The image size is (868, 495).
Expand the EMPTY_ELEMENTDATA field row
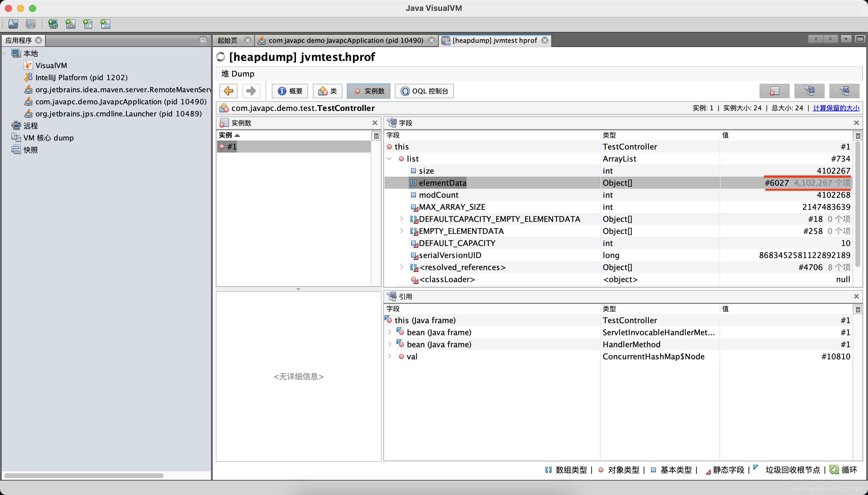click(401, 231)
